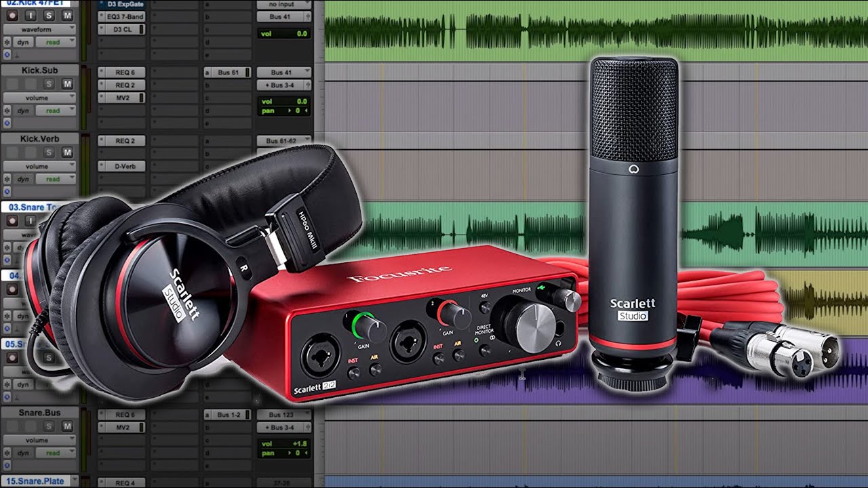The height and width of the screenshot is (488, 868).
Task: Solo the Snare.Bus track
Action: pos(49,426)
